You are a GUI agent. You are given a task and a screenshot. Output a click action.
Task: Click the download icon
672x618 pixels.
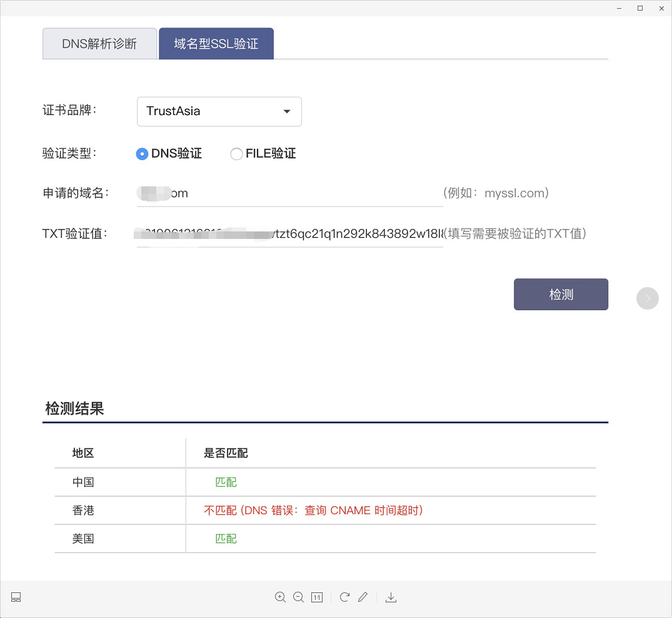[391, 597]
